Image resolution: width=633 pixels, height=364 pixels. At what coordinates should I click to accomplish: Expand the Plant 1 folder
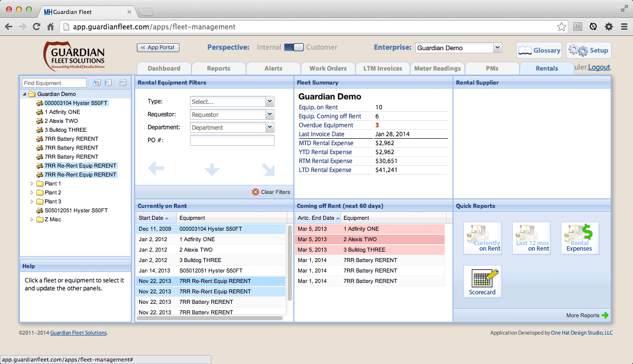pos(32,183)
